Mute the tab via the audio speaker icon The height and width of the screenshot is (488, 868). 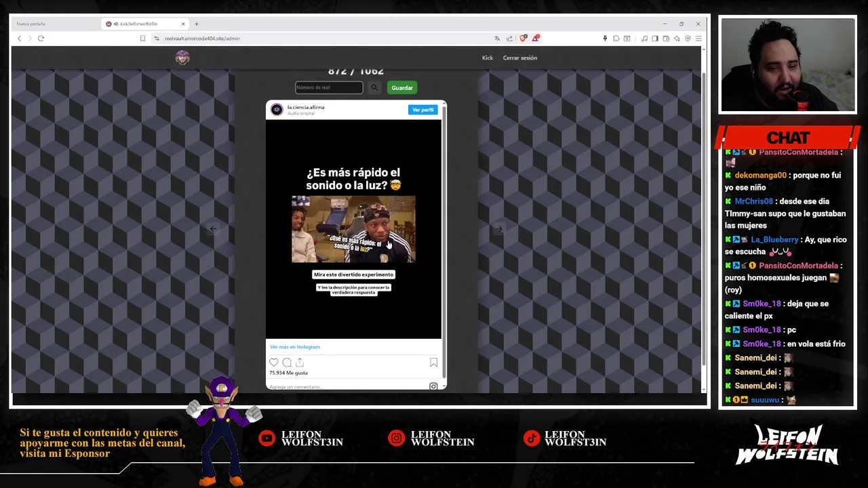tap(116, 24)
